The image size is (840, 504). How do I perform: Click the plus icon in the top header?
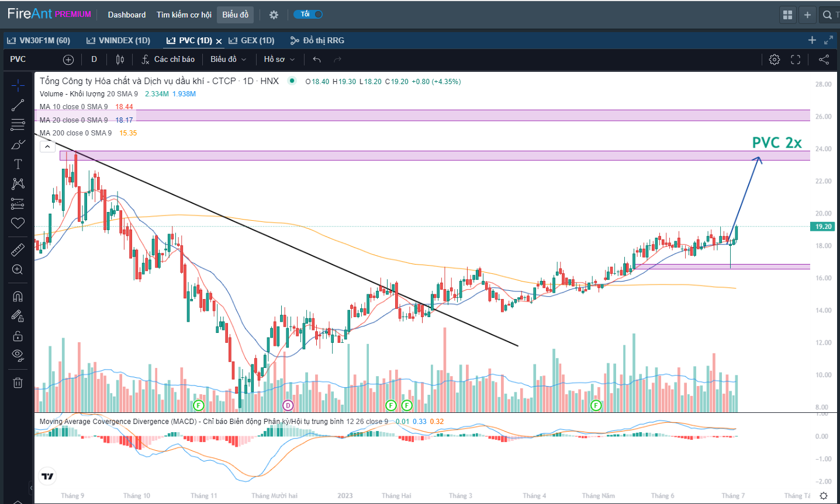[x=808, y=15]
